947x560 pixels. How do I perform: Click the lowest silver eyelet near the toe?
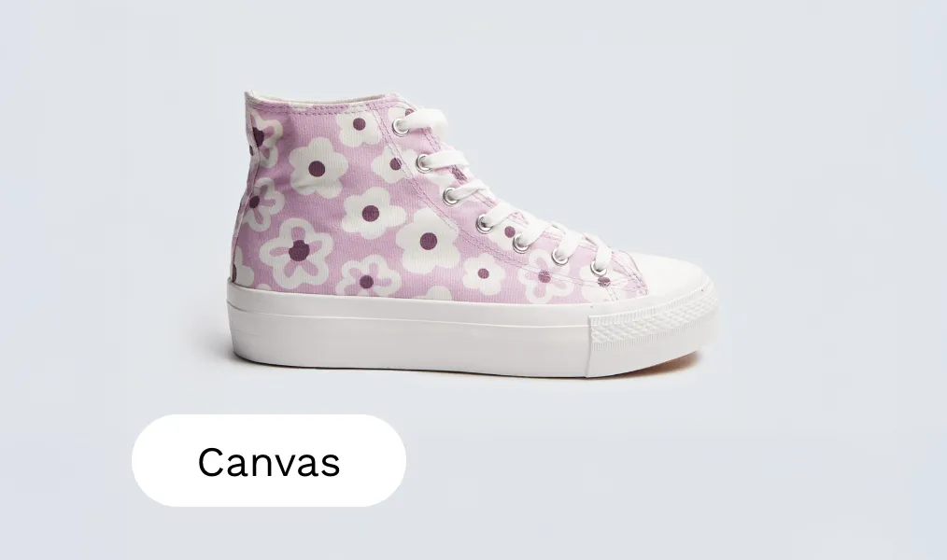599,267
